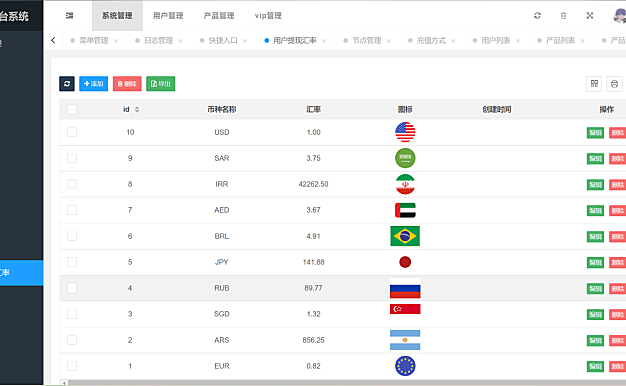The height and width of the screenshot is (386, 626).
Task: Click the RUB Russia flag image
Action: [405, 288]
